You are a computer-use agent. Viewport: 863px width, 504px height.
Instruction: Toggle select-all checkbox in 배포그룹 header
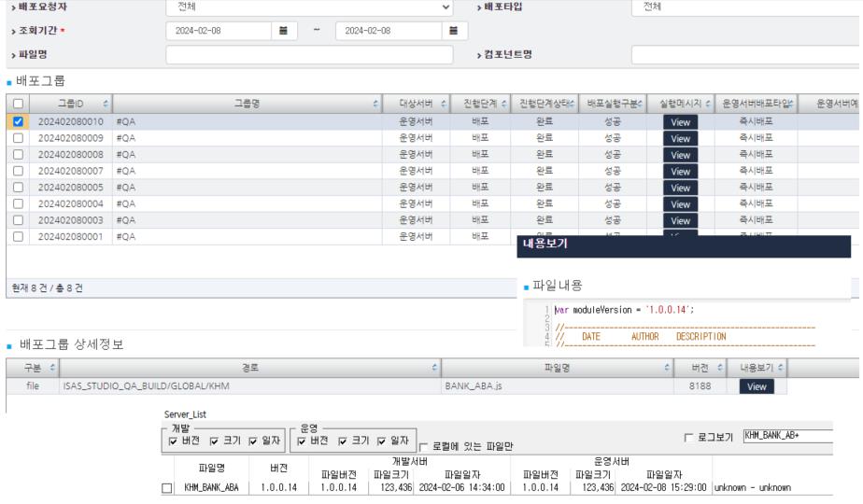point(18,104)
